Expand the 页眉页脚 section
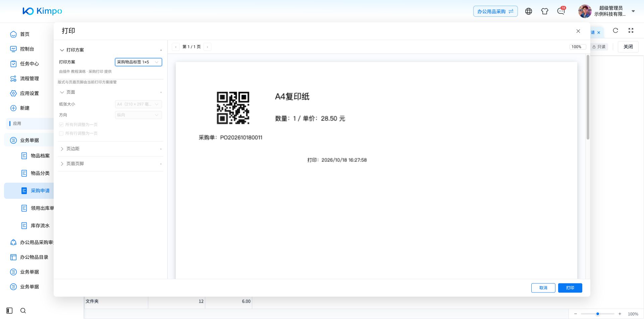The height and width of the screenshot is (319, 644). (110, 164)
